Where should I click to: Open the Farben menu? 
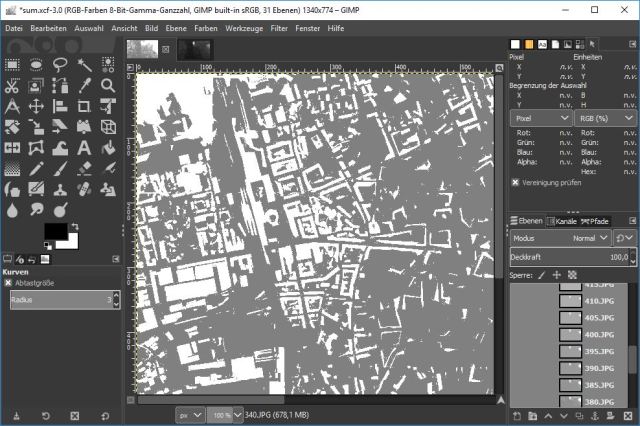206,28
